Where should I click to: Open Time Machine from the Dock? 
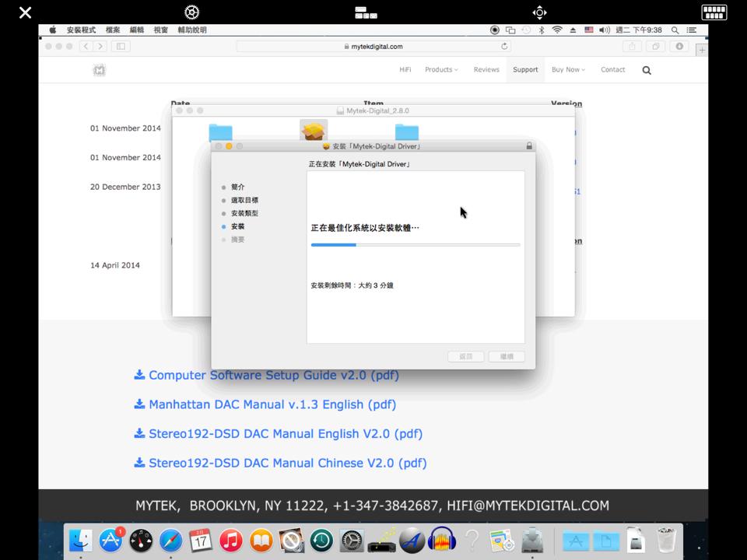[321, 541]
